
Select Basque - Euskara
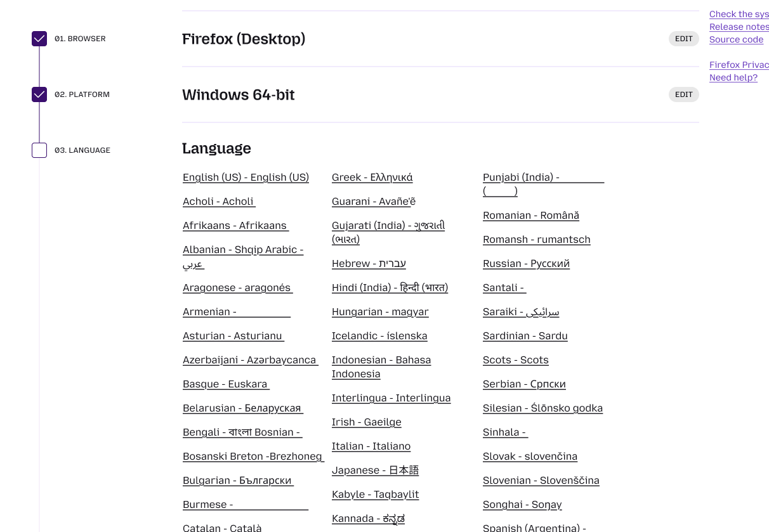click(x=226, y=384)
